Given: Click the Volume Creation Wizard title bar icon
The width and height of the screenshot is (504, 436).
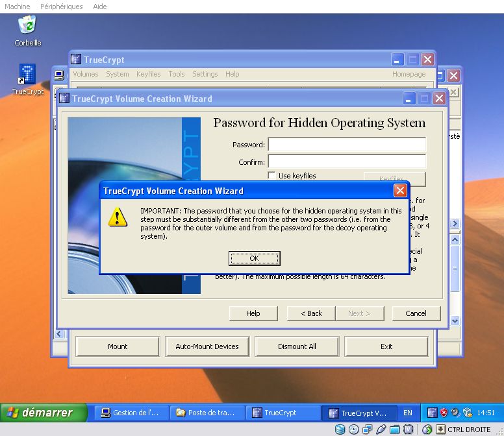Looking at the screenshot, I should point(64,98).
